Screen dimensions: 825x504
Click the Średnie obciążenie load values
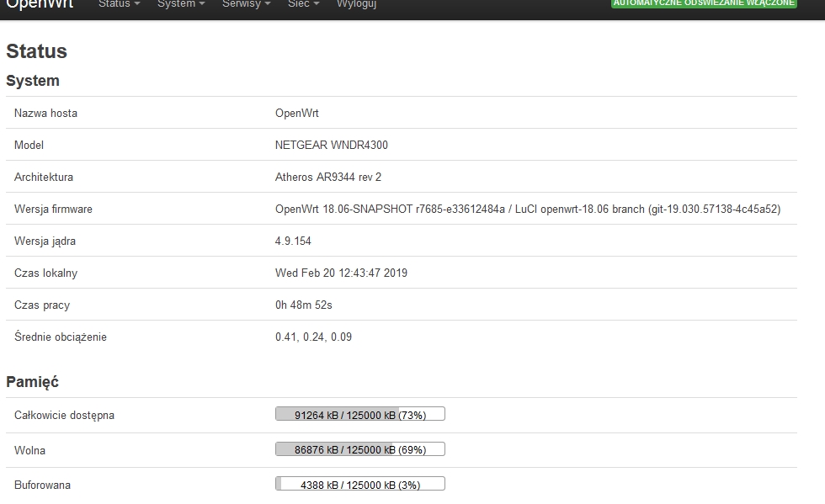click(313, 337)
